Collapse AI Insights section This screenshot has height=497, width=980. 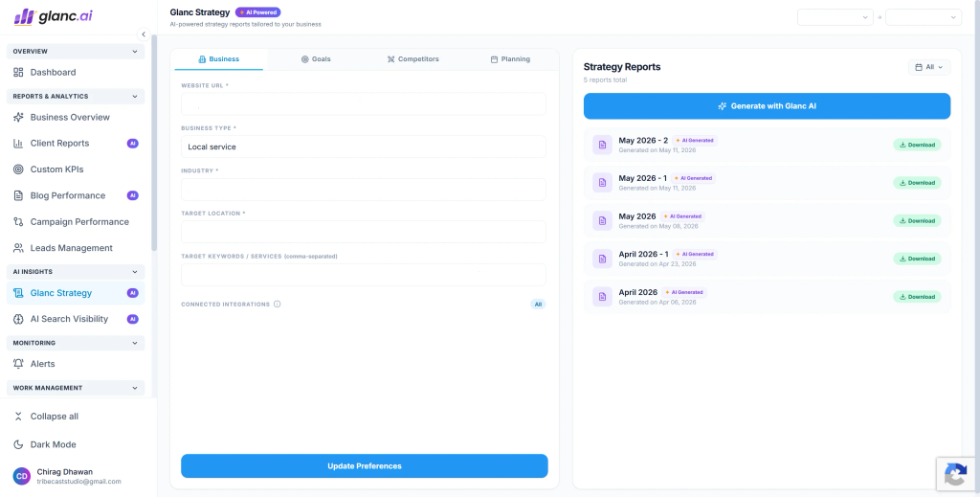(76, 272)
